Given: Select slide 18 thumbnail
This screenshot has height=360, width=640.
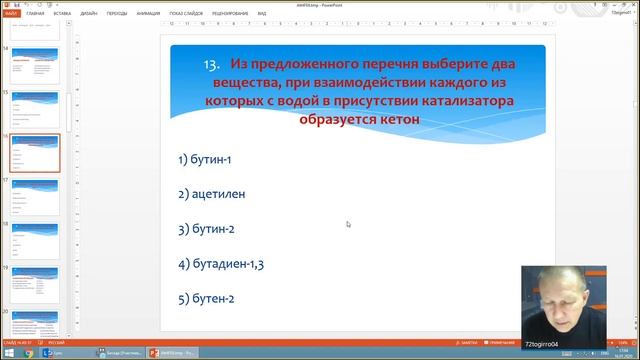Looking at the screenshot, I should (35, 241).
